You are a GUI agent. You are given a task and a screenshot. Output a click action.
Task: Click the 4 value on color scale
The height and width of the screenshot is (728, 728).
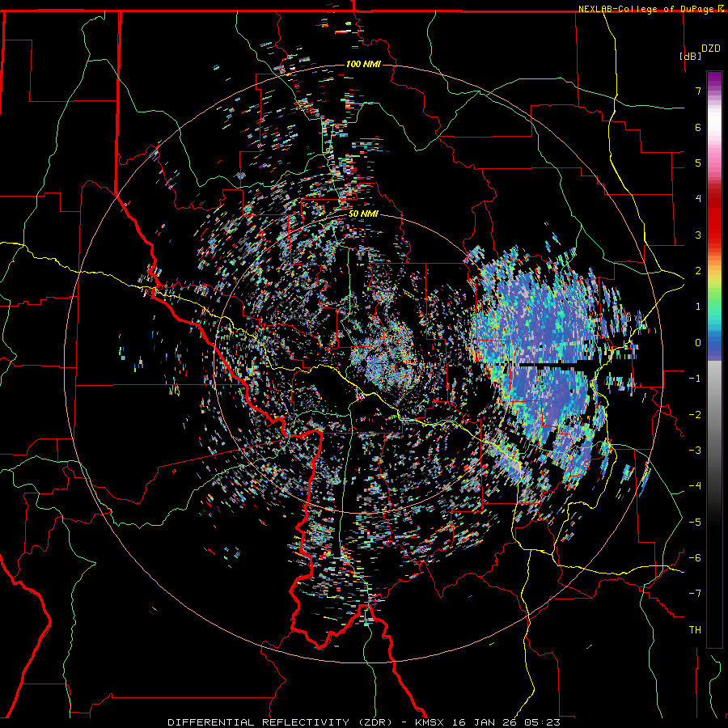[x=698, y=199]
